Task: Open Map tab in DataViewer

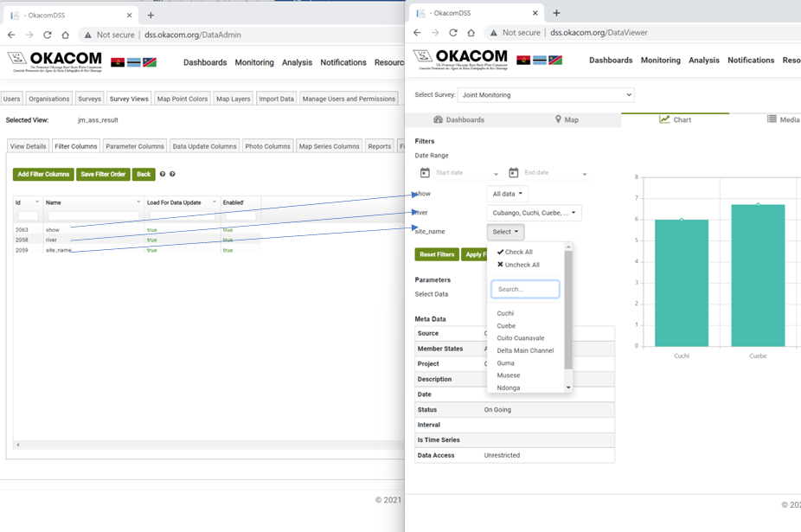Action: (x=567, y=119)
